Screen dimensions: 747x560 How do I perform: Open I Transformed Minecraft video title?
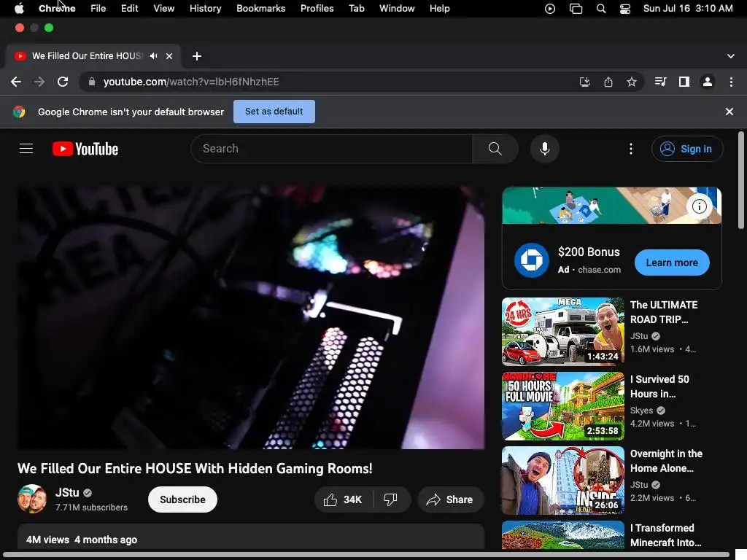click(x=665, y=535)
